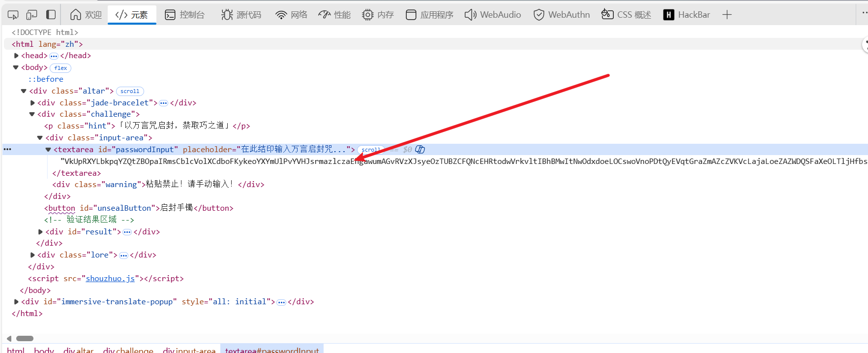Collapse the input-area div node
The height and width of the screenshot is (353, 868).
[40, 138]
